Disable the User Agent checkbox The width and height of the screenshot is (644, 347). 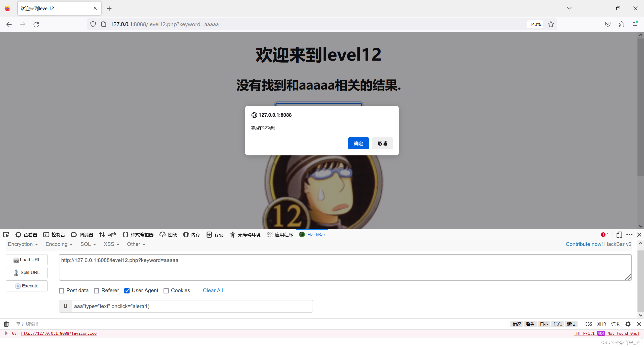(127, 291)
